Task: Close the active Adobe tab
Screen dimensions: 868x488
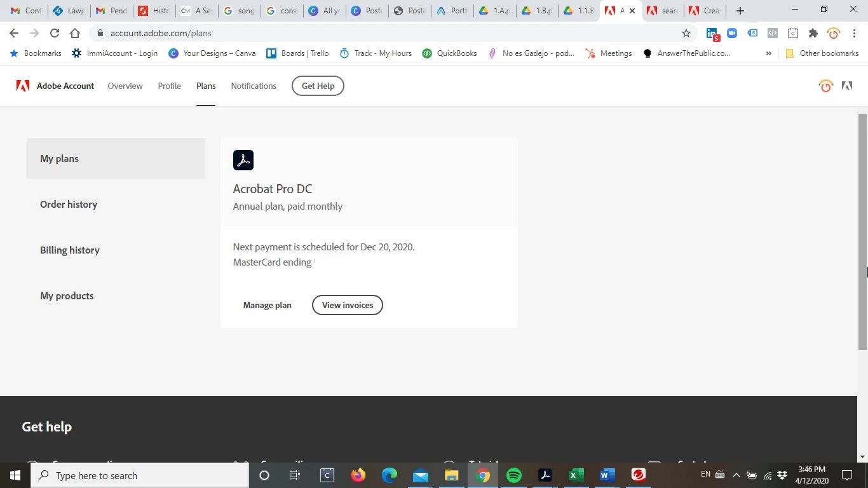Action: point(632,11)
